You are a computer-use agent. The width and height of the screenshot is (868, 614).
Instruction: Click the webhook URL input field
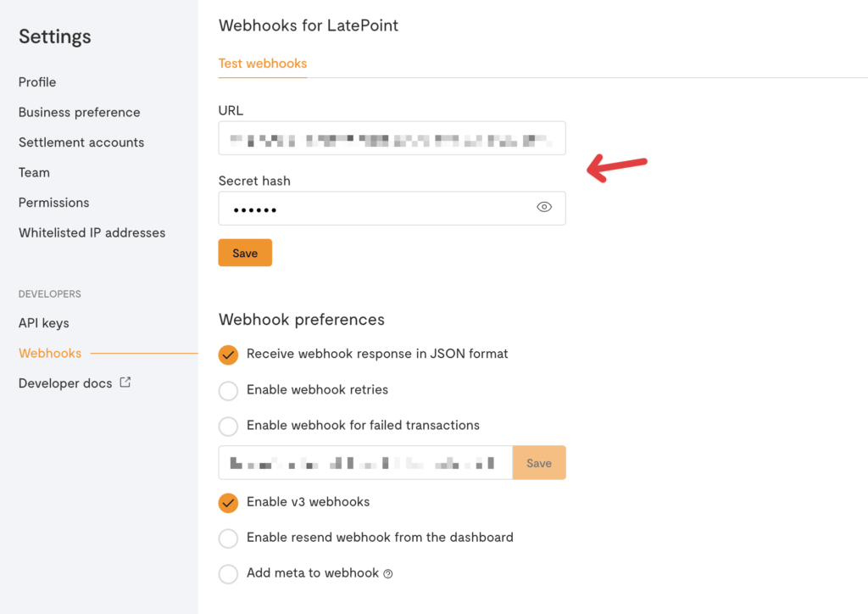point(392,138)
